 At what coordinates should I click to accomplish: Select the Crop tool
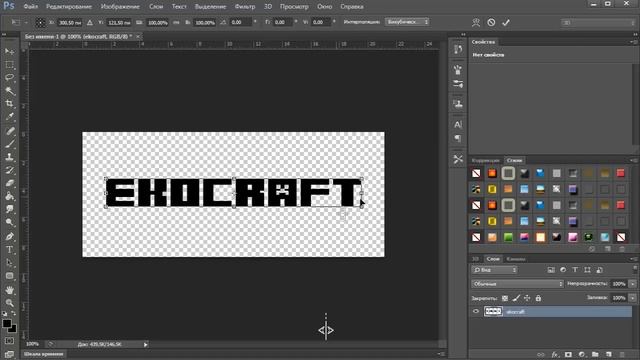click(x=9, y=104)
